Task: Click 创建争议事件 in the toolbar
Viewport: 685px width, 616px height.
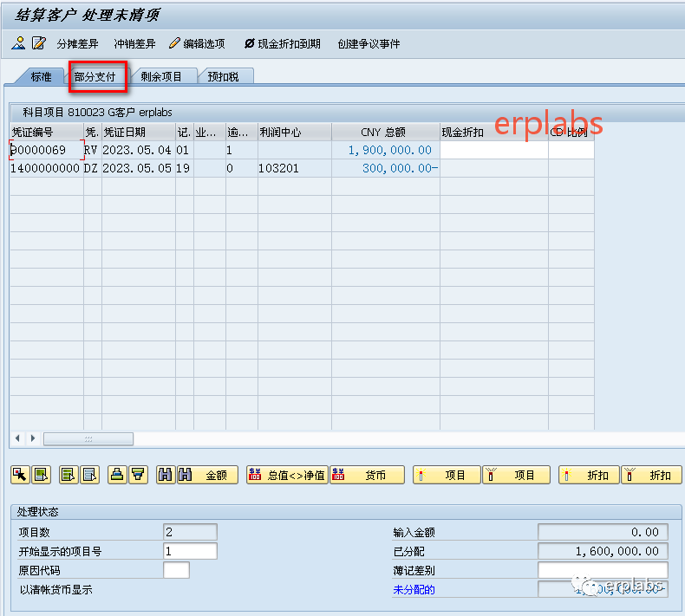Action: click(x=369, y=43)
